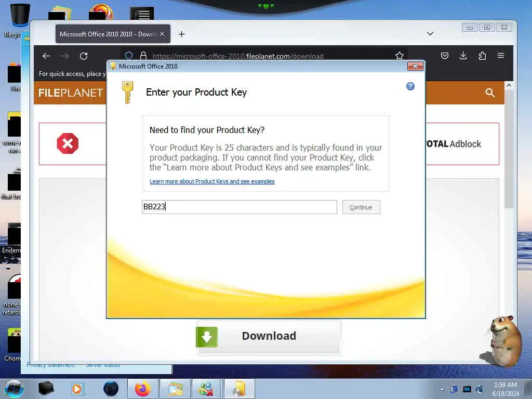Open tracking protection shield icon
Screen dimensions: 532x399
[129, 56]
